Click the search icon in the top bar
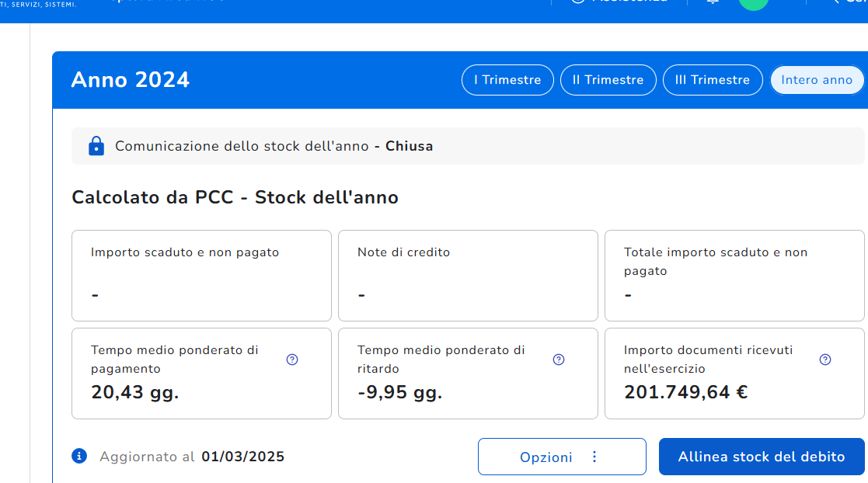This screenshot has height=483, width=868. [836, 2]
